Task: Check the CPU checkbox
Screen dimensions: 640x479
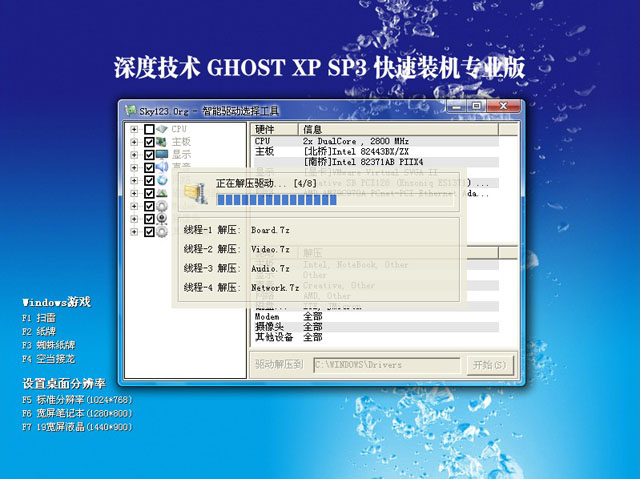Action: click(149, 129)
